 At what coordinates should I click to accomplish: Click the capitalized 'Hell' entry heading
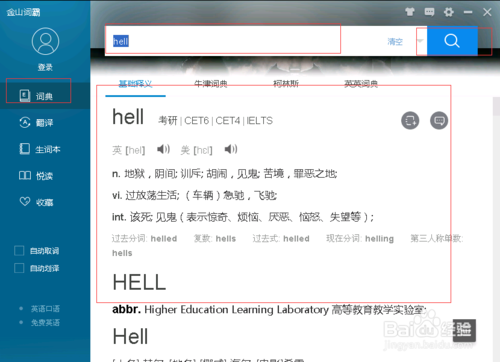pyautogui.click(x=130, y=336)
